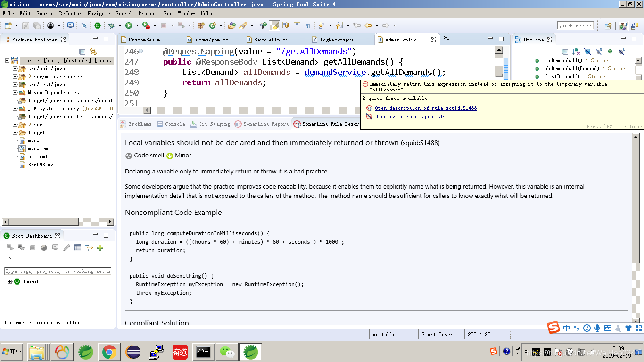Expand the local node in Boot Dashboard
The width and height of the screenshot is (644, 362).
coord(9,281)
